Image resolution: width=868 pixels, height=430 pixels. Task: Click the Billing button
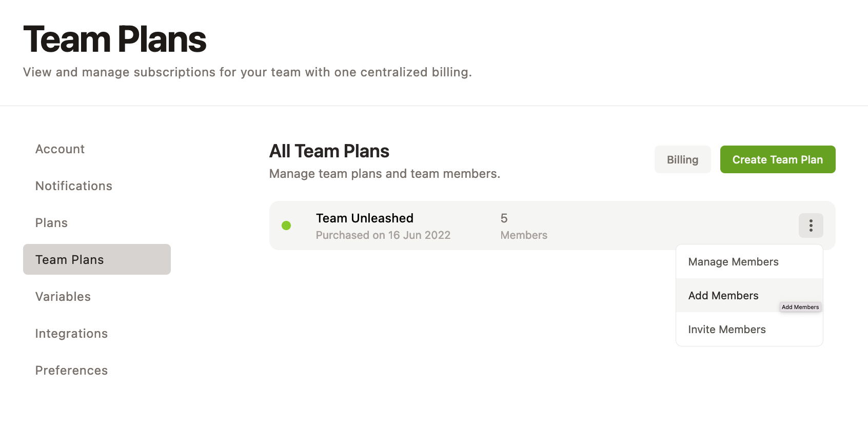tap(682, 159)
